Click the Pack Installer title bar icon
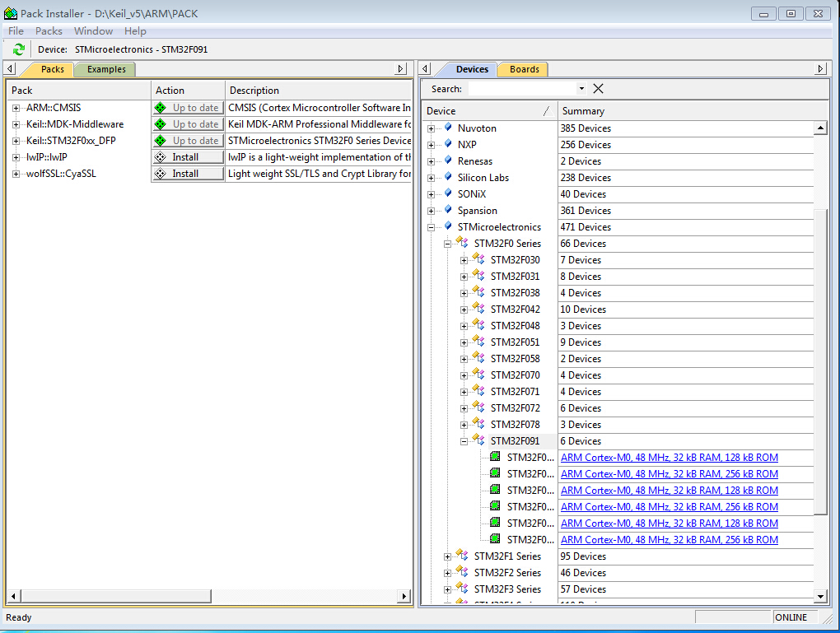The width and height of the screenshot is (840, 633). [x=10, y=13]
